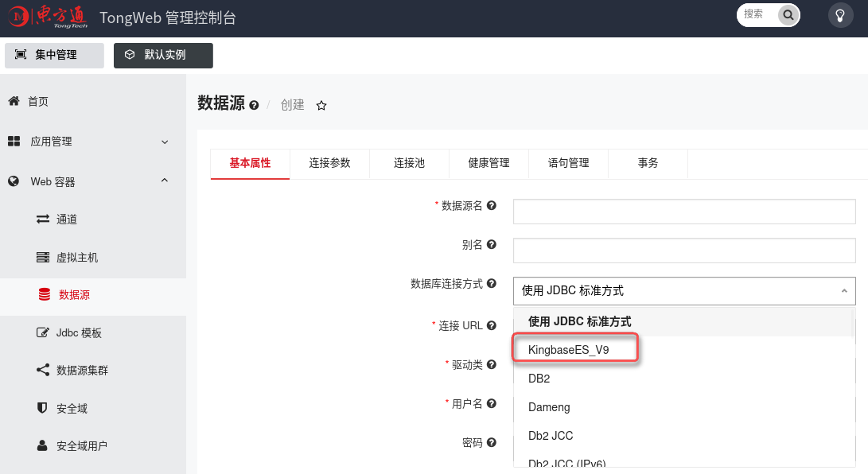Close the 数据库连接方式 dropdown via its arrow
This screenshot has height=474, width=868.
[x=844, y=291]
